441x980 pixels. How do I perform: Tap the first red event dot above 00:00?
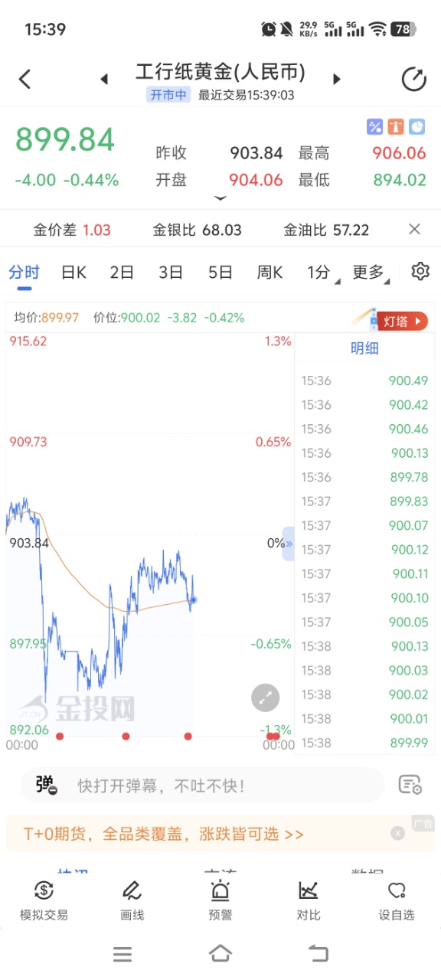[60, 737]
